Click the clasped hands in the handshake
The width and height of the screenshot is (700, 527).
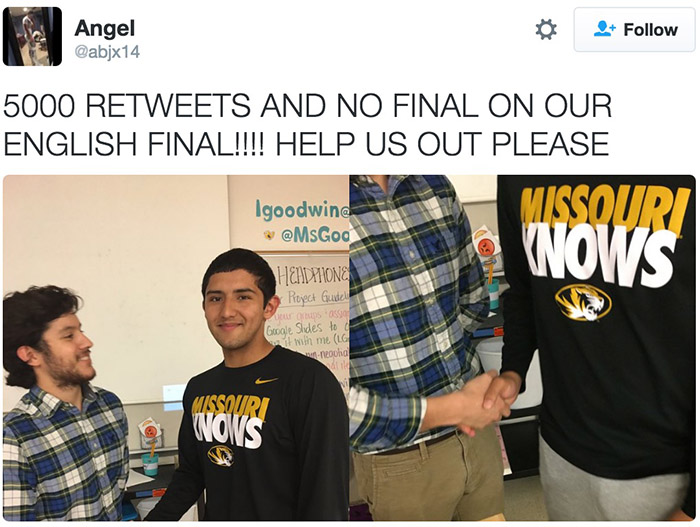click(487, 400)
